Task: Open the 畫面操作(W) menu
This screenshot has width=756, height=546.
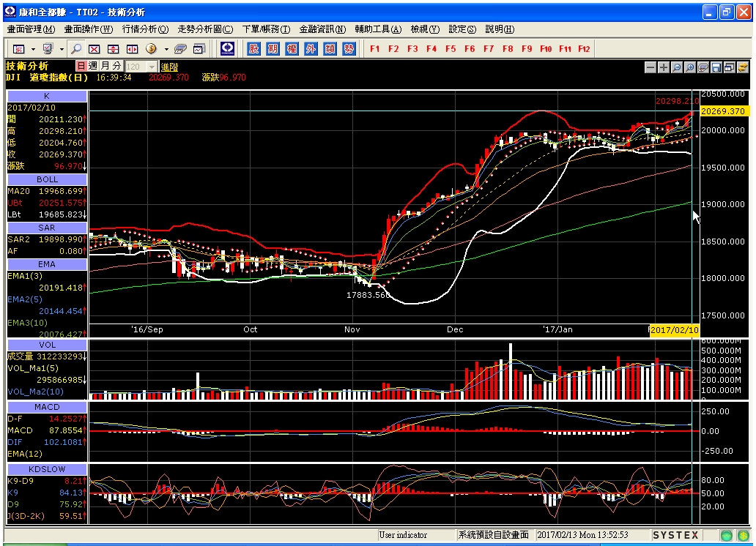Action: click(89, 29)
